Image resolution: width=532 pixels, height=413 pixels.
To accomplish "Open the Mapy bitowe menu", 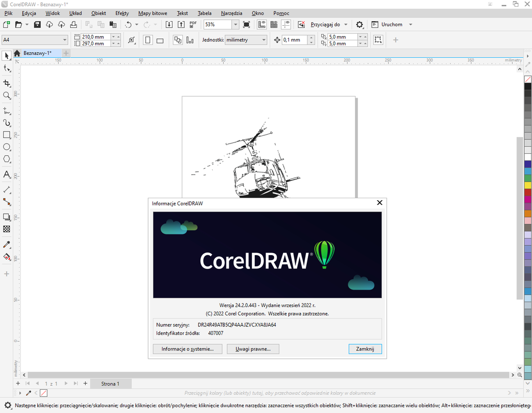I will [x=153, y=13].
